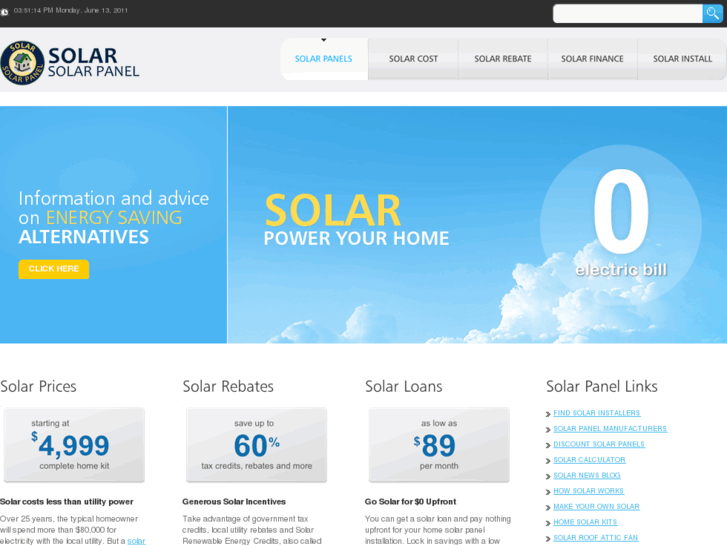Screen dimensions: 727x545
Task: Open the Find Solar Installers link
Action: [597, 413]
